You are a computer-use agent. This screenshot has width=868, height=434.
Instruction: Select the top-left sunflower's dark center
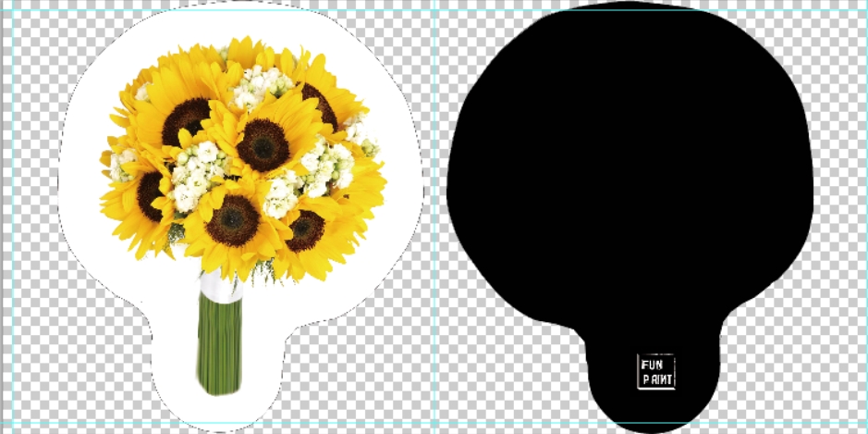pos(186,119)
